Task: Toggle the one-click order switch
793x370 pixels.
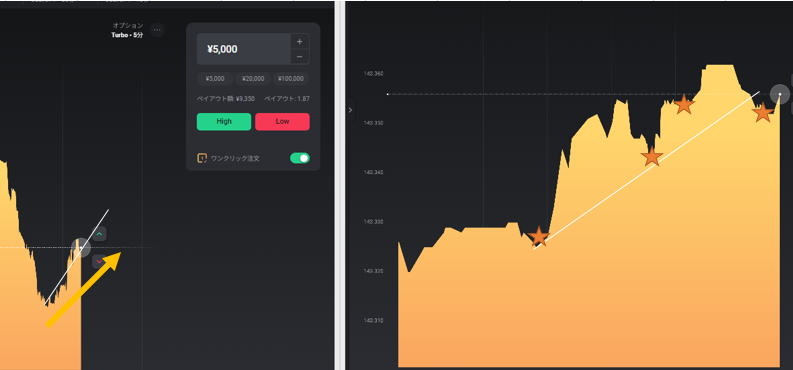Action: pos(300,158)
